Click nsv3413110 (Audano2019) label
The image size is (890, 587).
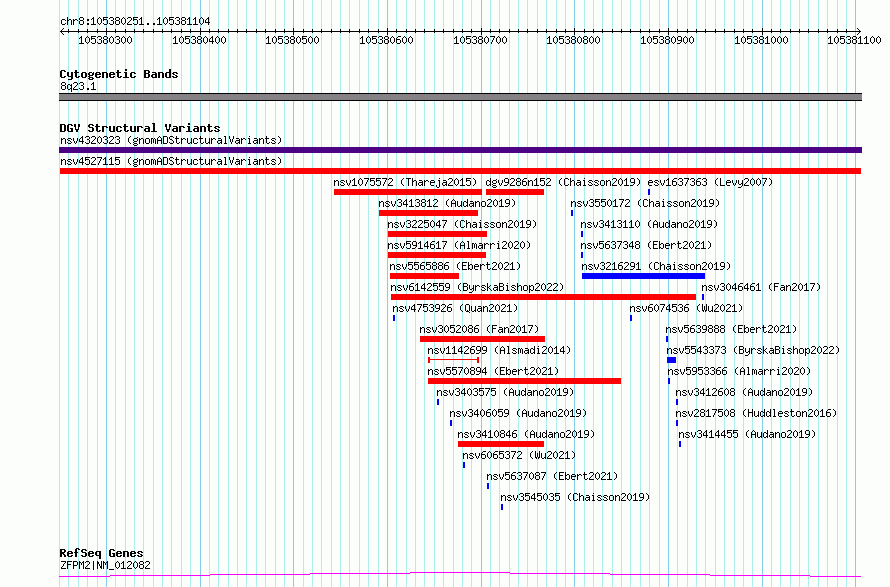point(649,224)
